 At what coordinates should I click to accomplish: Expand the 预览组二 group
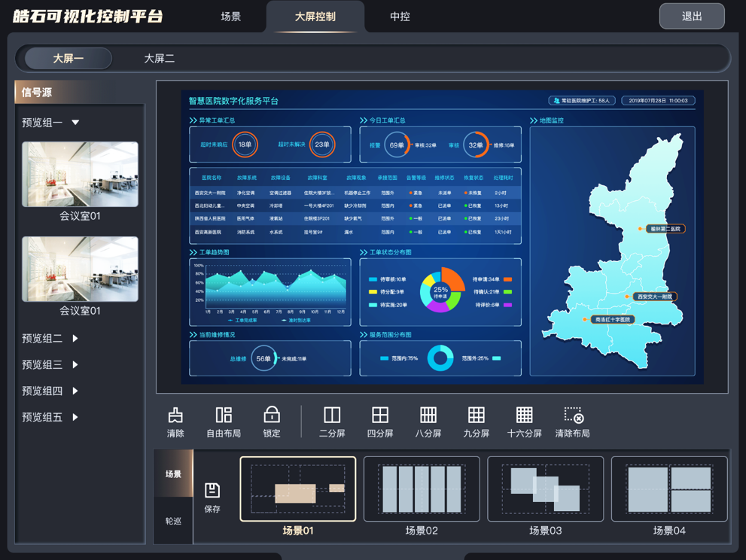coord(75,339)
